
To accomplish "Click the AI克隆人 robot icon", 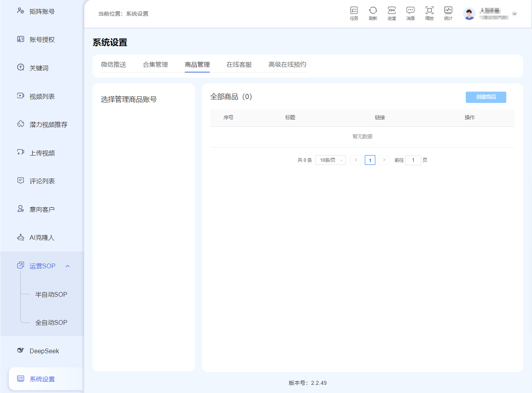I will click(x=21, y=237).
